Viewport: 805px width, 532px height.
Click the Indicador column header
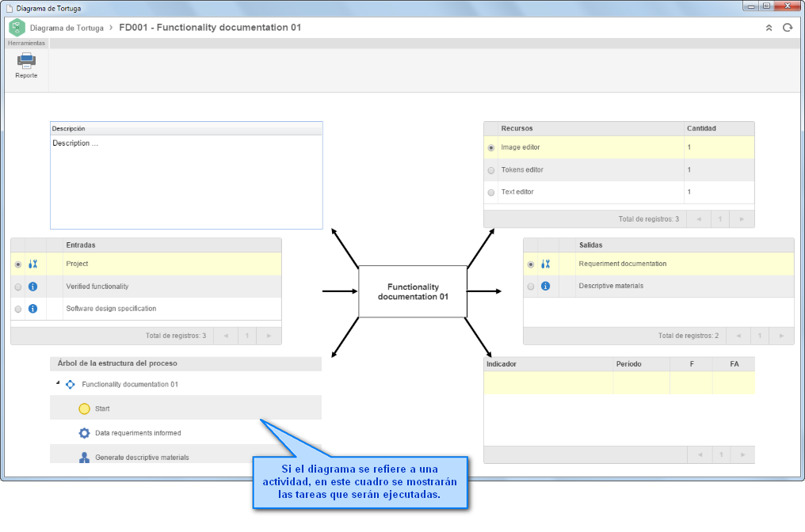tap(548, 363)
